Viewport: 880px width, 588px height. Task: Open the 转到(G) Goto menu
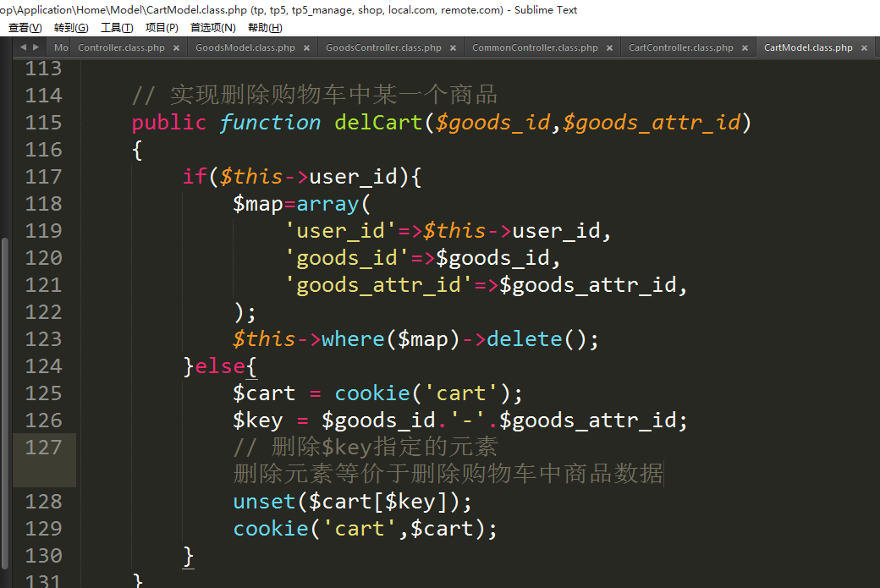(x=71, y=28)
